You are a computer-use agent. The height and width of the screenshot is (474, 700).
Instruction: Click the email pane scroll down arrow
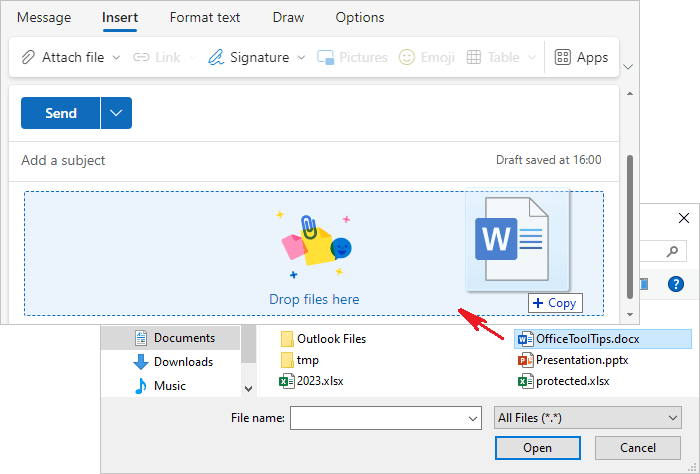point(630,315)
